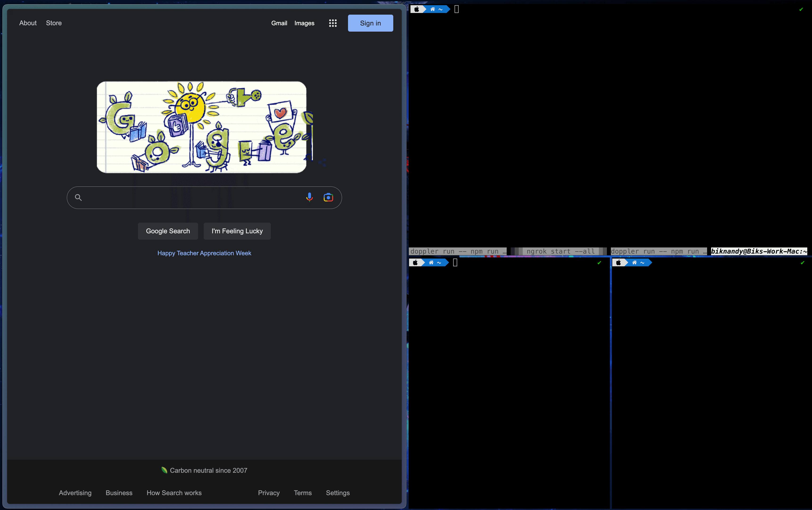
Task: Open the Google Store link
Action: click(54, 23)
